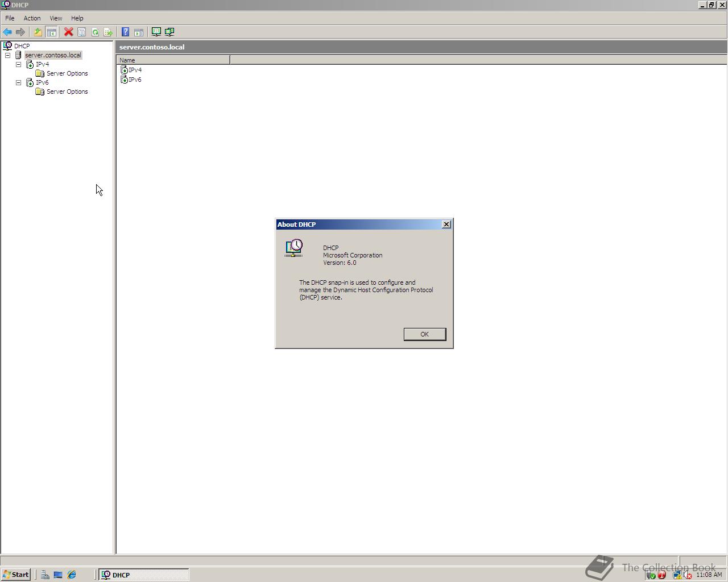
Task: Select the IPv6 row in the right pane
Action: [x=131, y=80]
